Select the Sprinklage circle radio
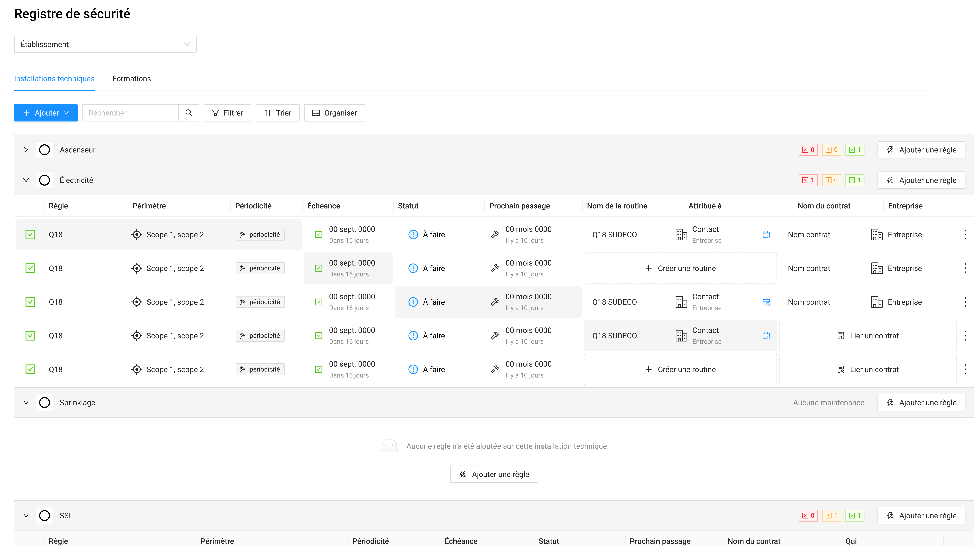The width and height of the screenshot is (980, 546). (x=45, y=403)
